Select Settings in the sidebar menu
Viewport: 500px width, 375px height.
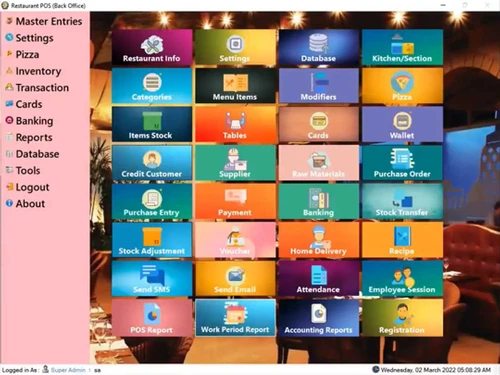coord(30,38)
